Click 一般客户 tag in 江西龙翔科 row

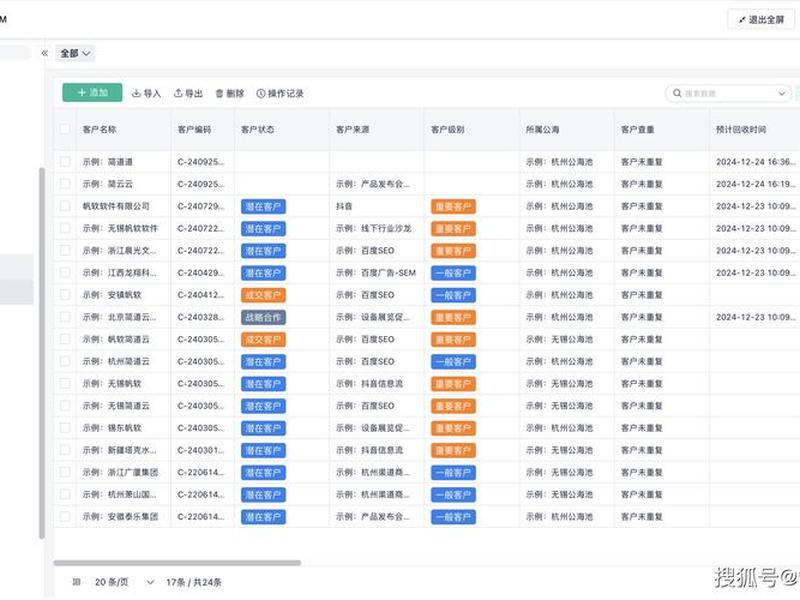point(454,273)
